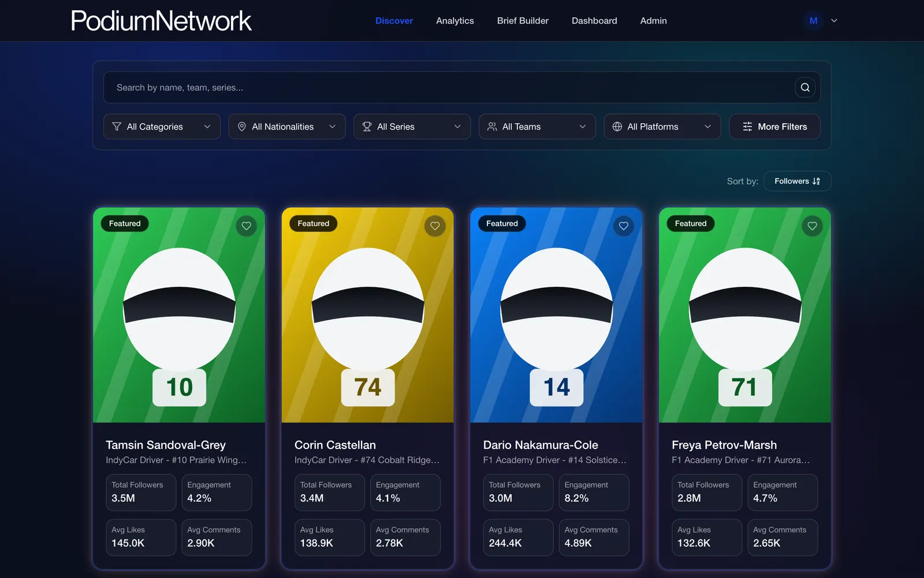Click the search magnifier icon button
This screenshot has width=924, height=578.
click(805, 87)
